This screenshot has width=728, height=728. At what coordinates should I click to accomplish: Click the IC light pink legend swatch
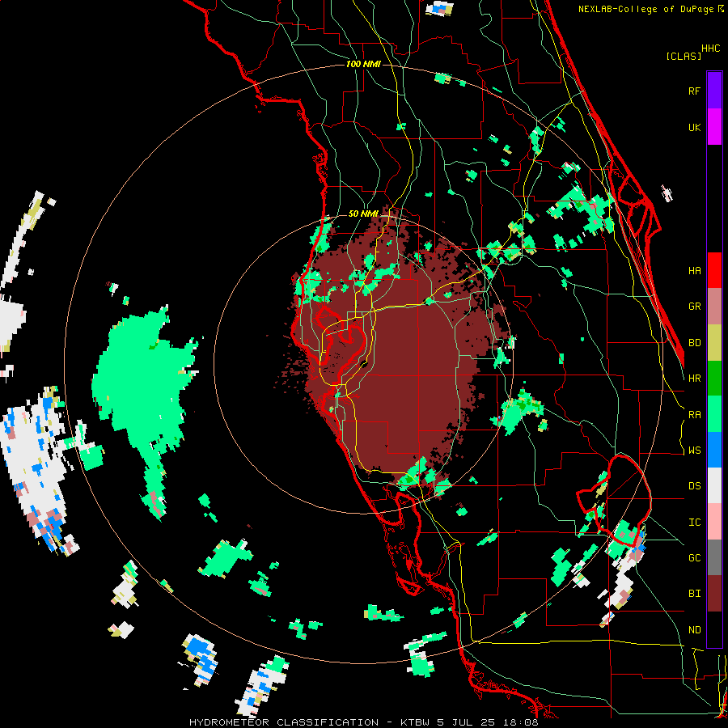pos(714,522)
